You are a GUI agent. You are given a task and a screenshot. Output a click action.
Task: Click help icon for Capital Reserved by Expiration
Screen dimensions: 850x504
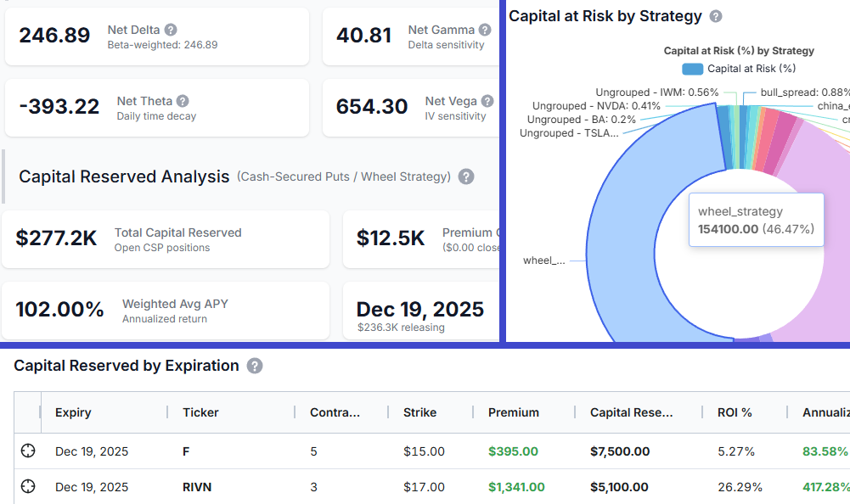[x=255, y=366]
